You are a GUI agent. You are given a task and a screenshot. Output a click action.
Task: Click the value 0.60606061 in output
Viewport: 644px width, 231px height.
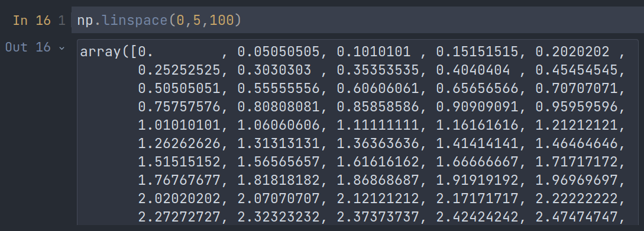pos(378,88)
